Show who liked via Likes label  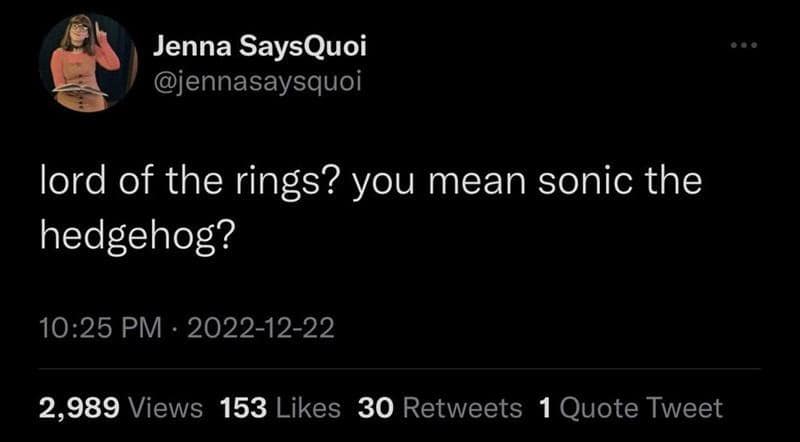[307, 408]
